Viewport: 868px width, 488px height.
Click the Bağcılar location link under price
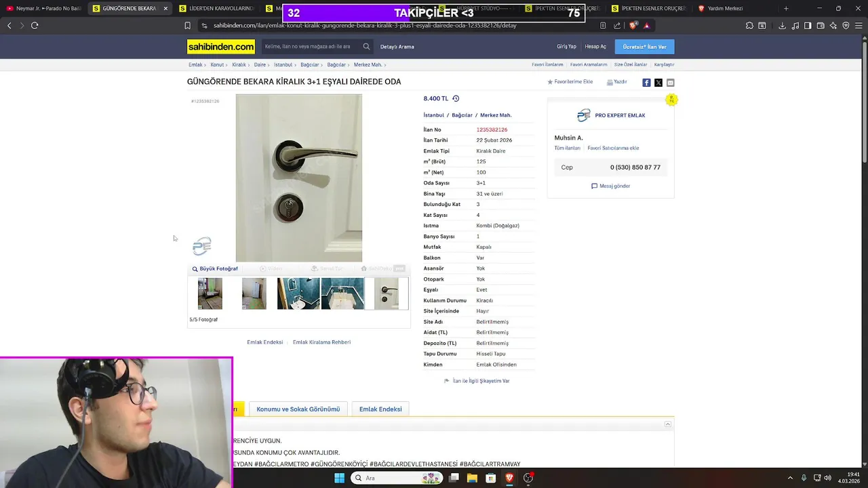462,115
